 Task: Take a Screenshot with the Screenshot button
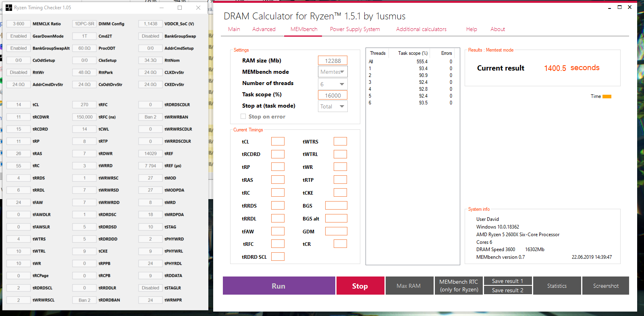click(606, 286)
